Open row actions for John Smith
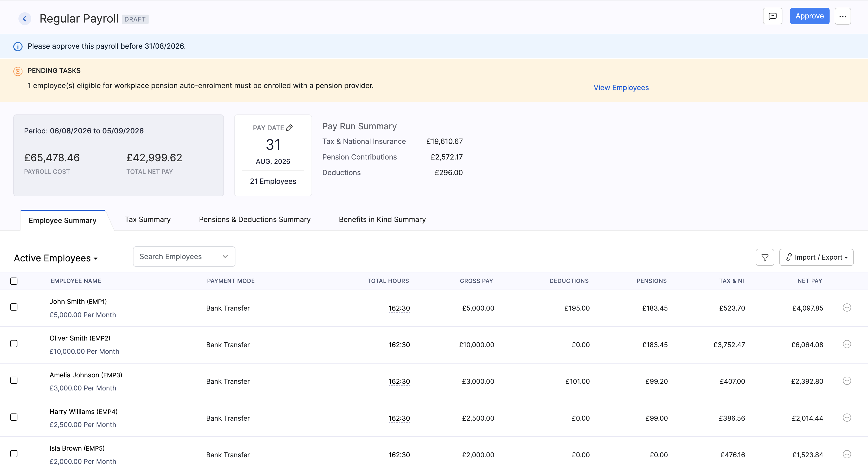This screenshot has height=467, width=868. click(x=847, y=307)
